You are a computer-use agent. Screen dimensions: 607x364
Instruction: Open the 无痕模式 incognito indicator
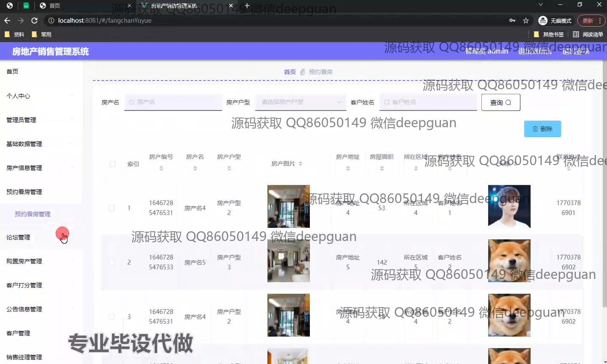pyautogui.click(x=555, y=20)
